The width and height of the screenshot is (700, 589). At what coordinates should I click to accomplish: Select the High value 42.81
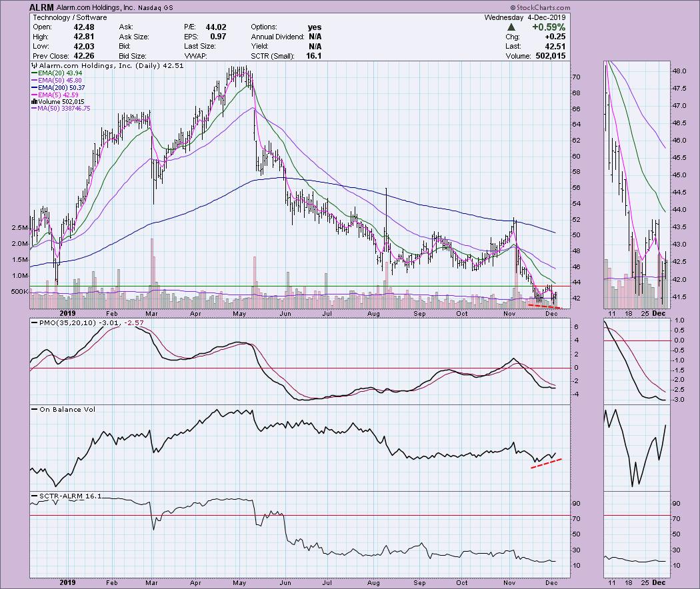click(x=84, y=37)
